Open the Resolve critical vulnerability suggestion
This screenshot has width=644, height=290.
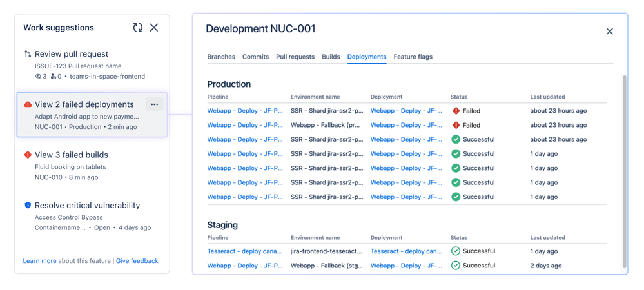pos(88,205)
